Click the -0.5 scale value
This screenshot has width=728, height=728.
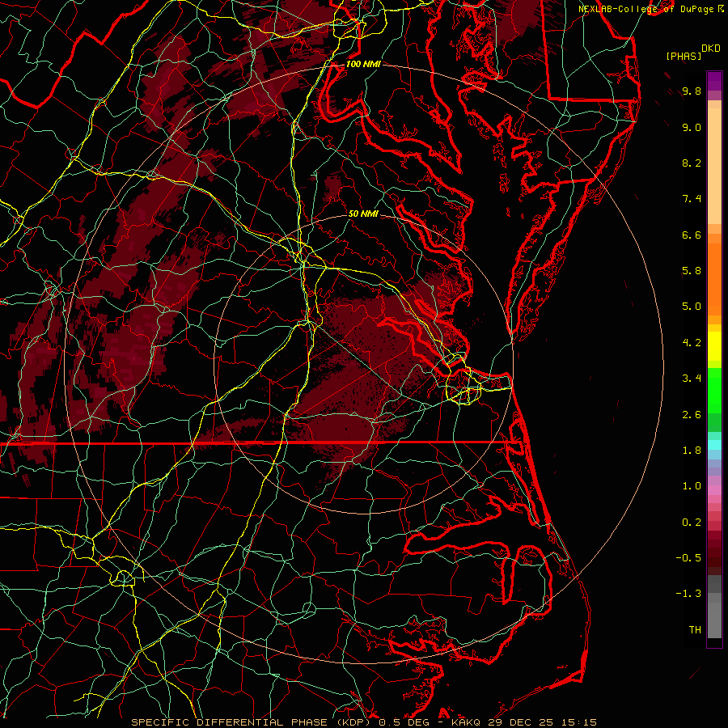tap(688, 558)
